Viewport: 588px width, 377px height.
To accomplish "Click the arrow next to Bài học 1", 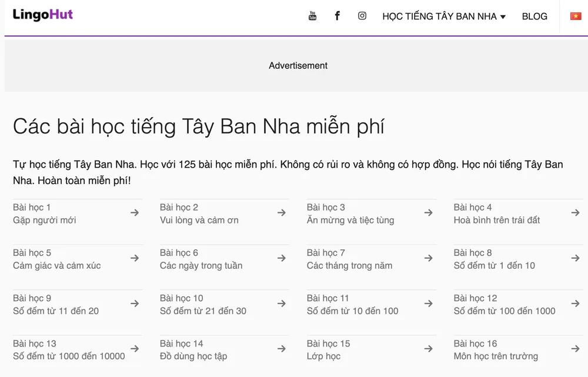I will (135, 212).
